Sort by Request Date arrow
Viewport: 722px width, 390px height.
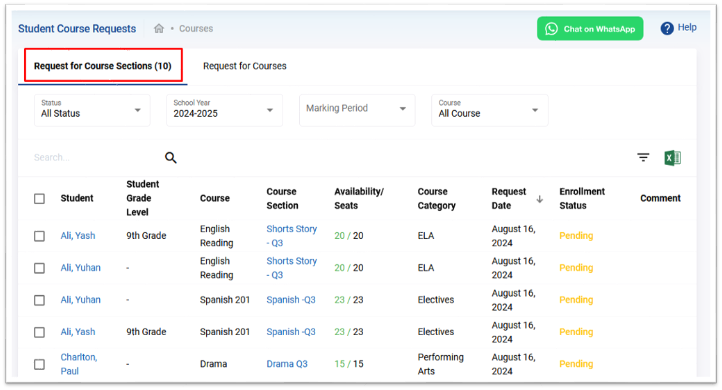coord(540,199)
